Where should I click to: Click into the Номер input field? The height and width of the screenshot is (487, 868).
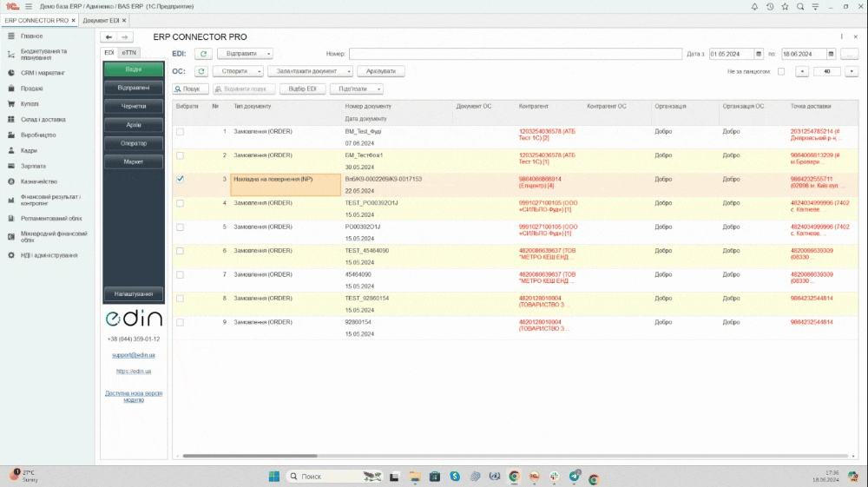click(x=512, y=54)
